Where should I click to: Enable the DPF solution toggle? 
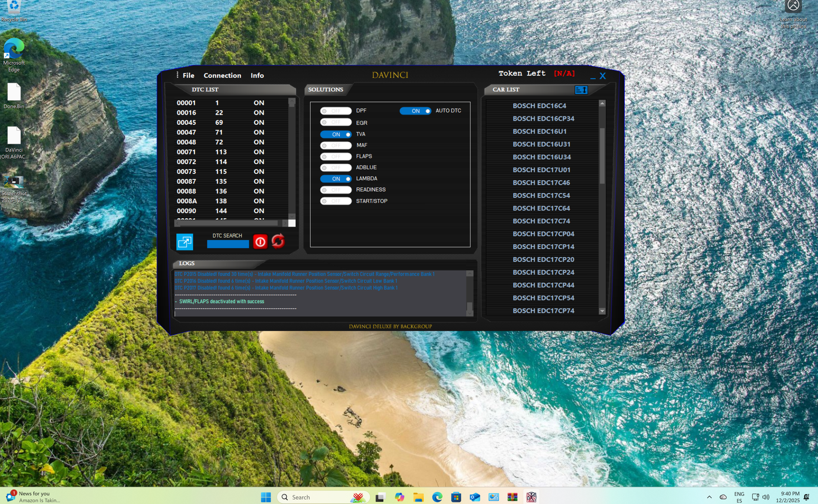[336, 111]
